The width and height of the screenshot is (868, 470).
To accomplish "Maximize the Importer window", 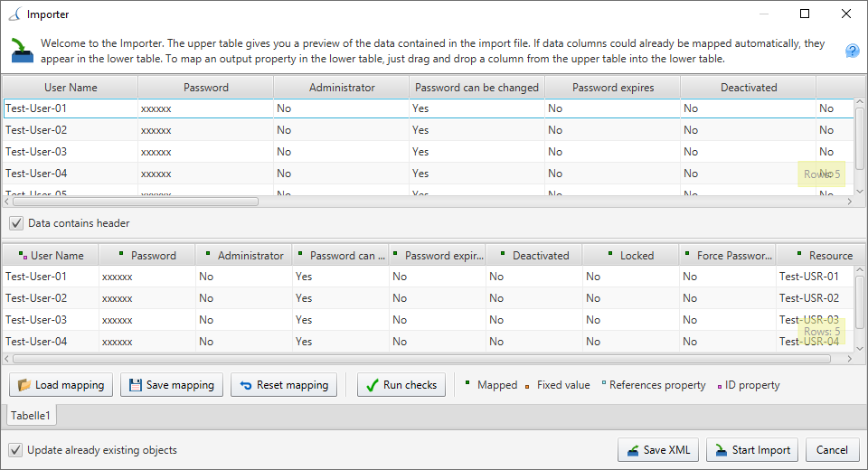I will (x=805, y=14).
